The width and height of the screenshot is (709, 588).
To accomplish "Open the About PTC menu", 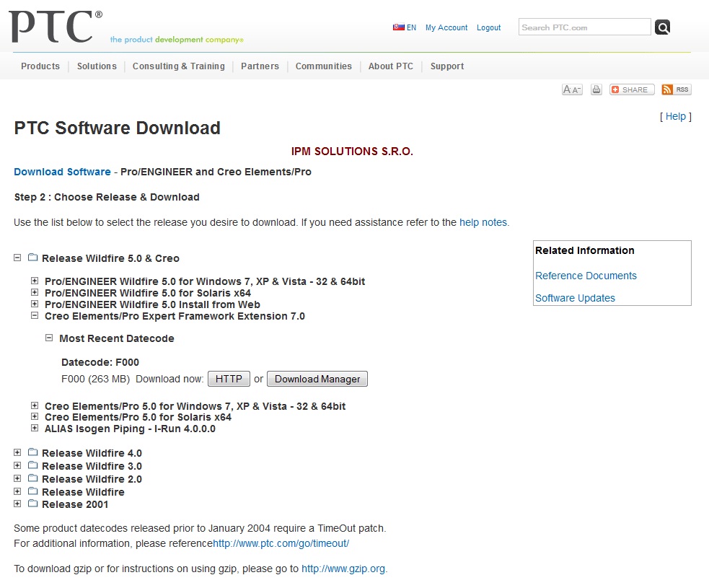I will (x=391, y=66).
